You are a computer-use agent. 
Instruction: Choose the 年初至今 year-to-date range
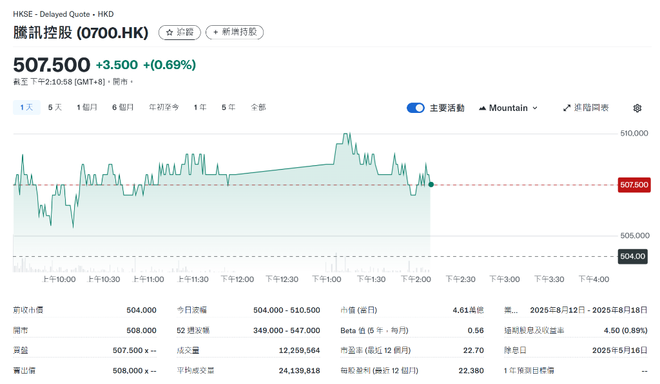[164, 107]
